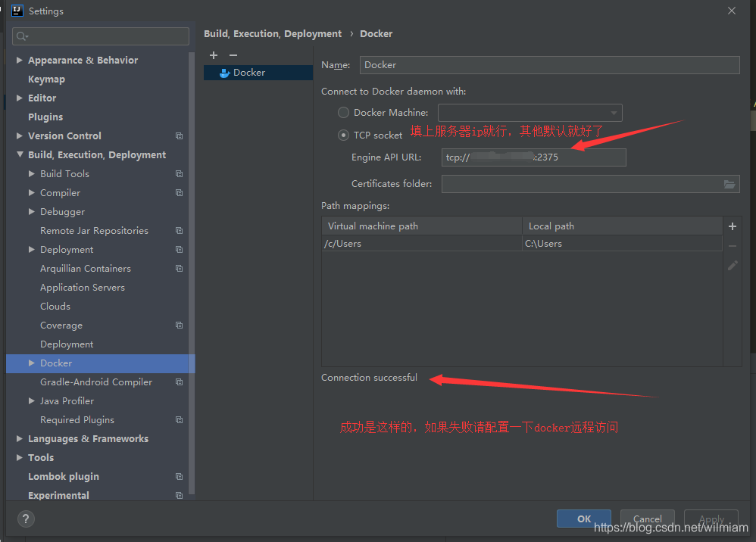Click project-level icon next to Lombok plugin
Screen dimensions: 756x542
pyautogui.click(x=180, y=476)
